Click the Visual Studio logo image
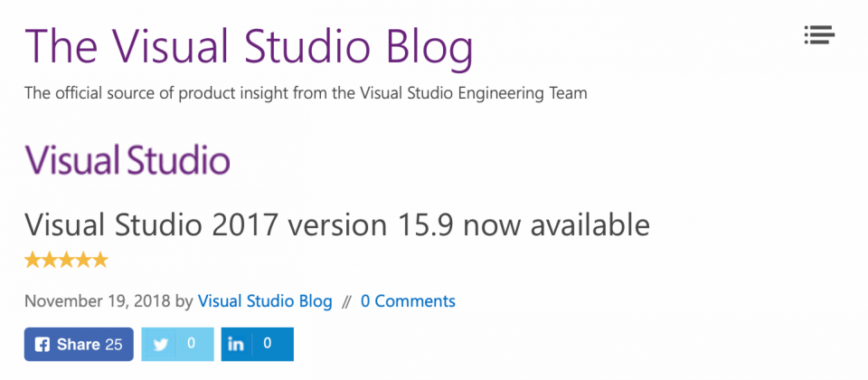This screenshot has width=868, height=380. pyautogui.click(x=127, y=161)
